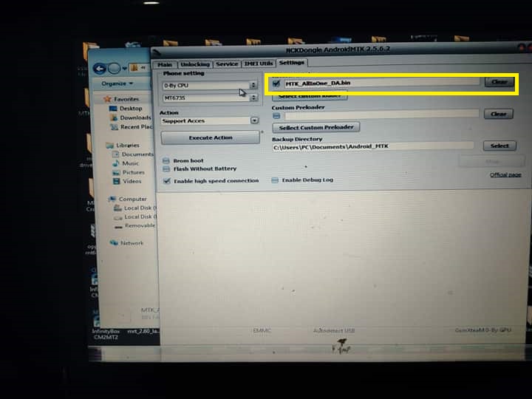Open Removable drive in Explorer sidebar
The height and width of the screenshot is (399, 532).
point(140,225)
